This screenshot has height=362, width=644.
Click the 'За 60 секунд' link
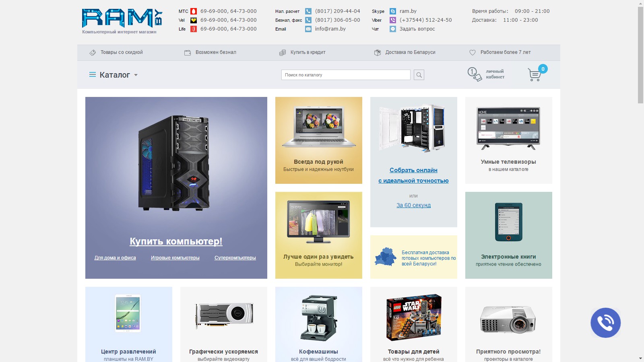[x=413, y=205]
